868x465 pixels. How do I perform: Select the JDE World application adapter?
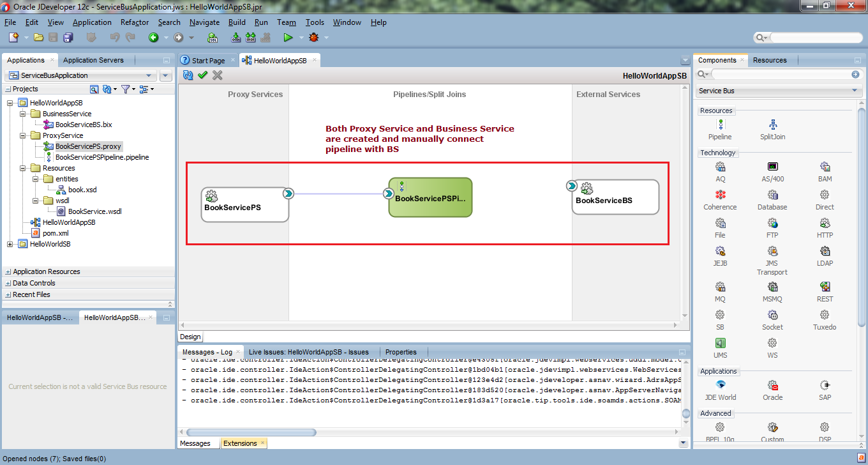(x=720, y=390)
